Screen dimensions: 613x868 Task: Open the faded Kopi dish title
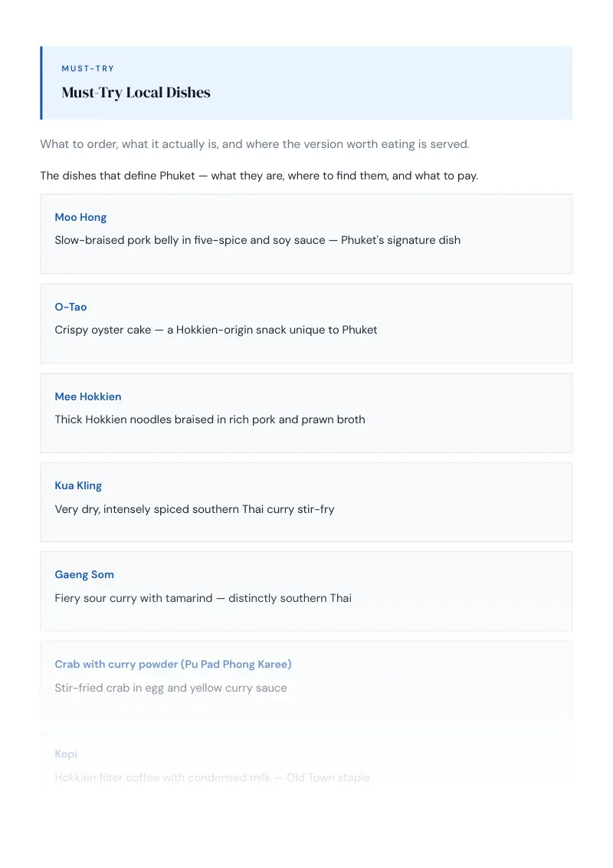coord(66,754)
